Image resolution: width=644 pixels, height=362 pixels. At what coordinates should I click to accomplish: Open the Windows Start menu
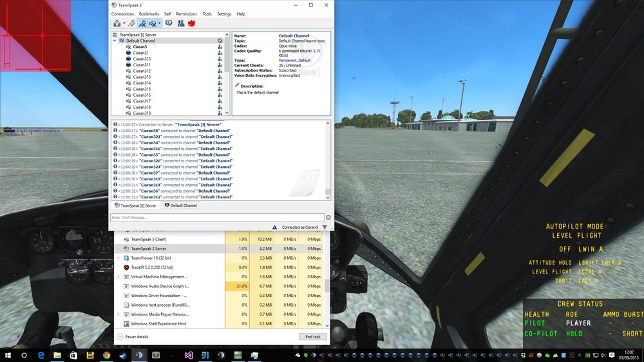coord(8,355)
